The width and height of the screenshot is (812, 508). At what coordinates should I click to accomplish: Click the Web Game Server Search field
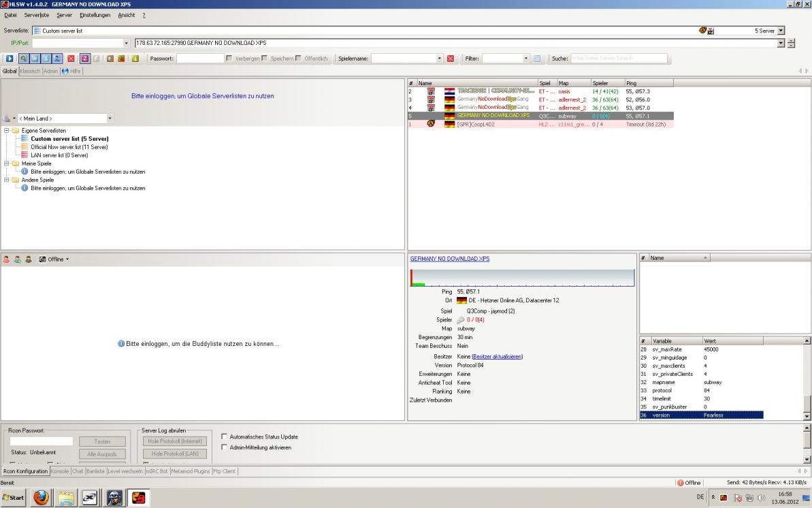[619, 59]
